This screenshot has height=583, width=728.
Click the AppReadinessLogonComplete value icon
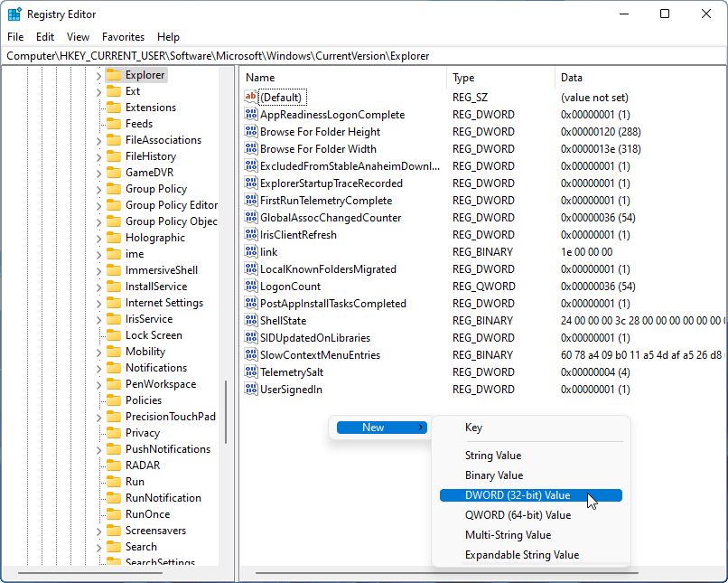251,114
